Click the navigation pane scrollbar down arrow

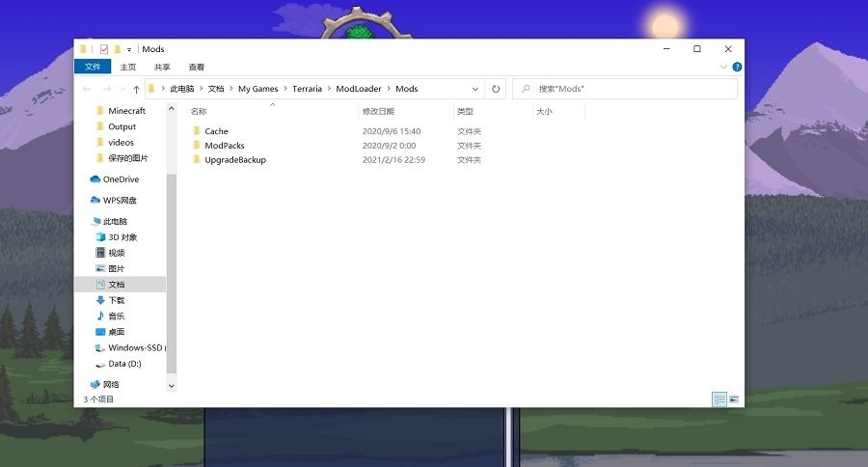coord(172,386)
